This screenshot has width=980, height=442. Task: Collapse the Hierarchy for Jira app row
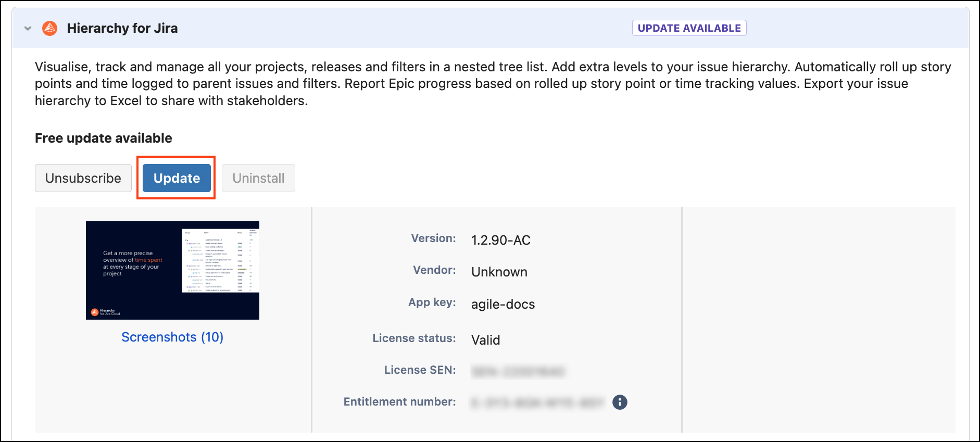[28, 28]
